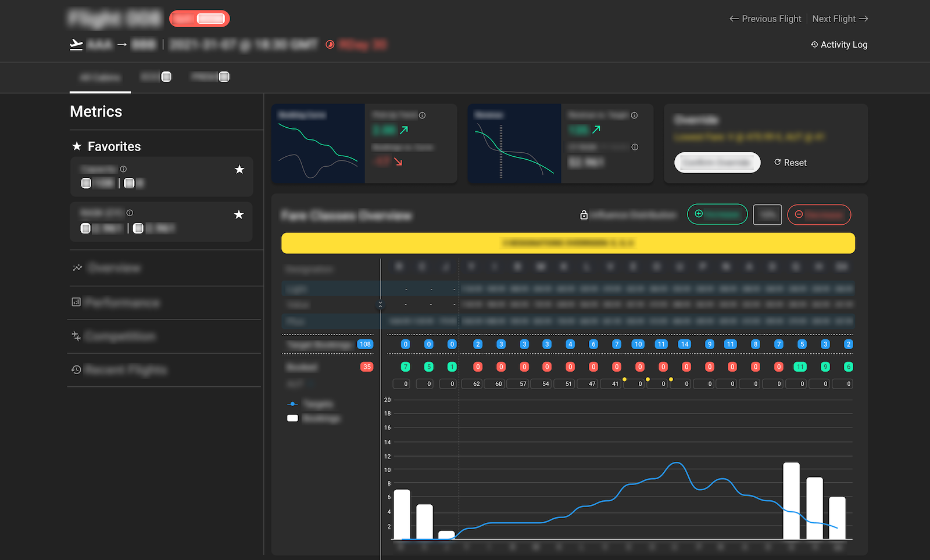
Task: Unstar the second Favorites metric card
Action: click(238, 215)
